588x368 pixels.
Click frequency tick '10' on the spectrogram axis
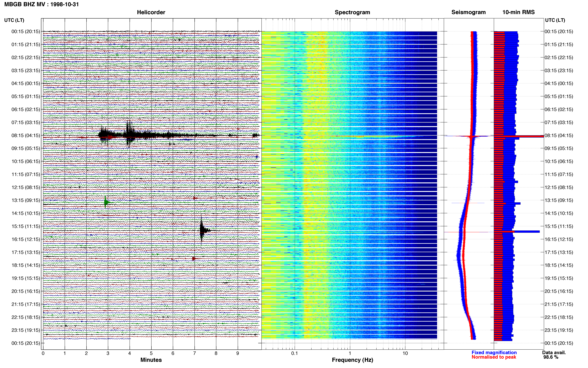coord(405,353)
